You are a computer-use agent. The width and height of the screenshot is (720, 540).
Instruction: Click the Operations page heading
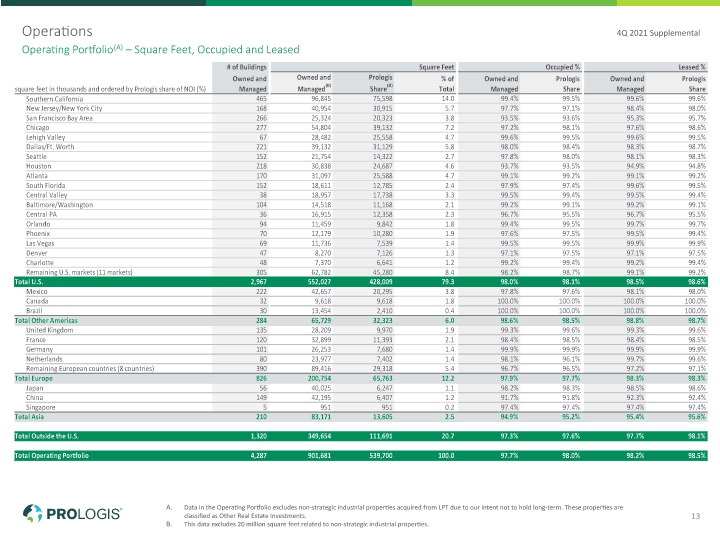57,31
